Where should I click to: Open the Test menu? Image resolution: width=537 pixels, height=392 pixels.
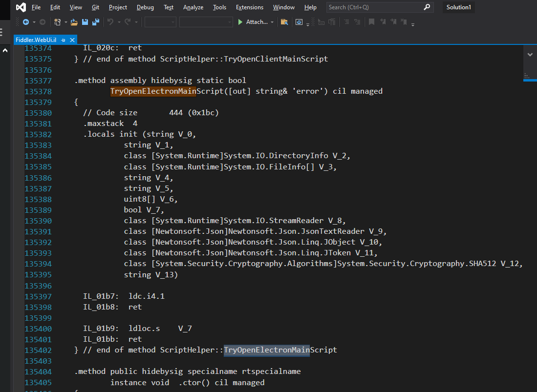point(169,7)
